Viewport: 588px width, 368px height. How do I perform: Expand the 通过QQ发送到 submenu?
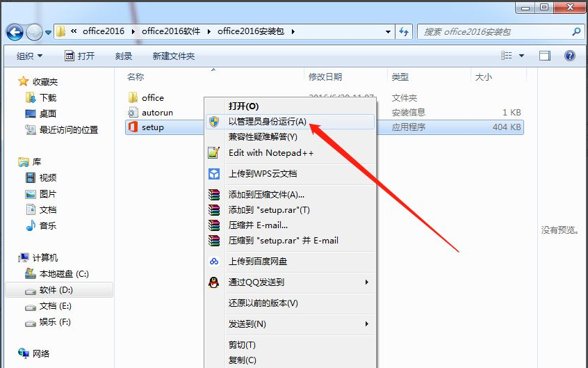(366, 282)
